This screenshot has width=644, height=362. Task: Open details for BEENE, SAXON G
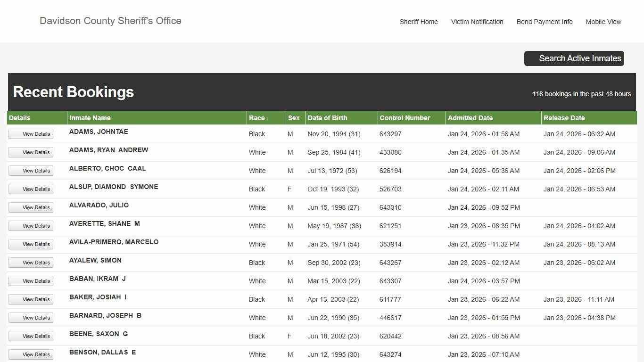coord(31,336)
